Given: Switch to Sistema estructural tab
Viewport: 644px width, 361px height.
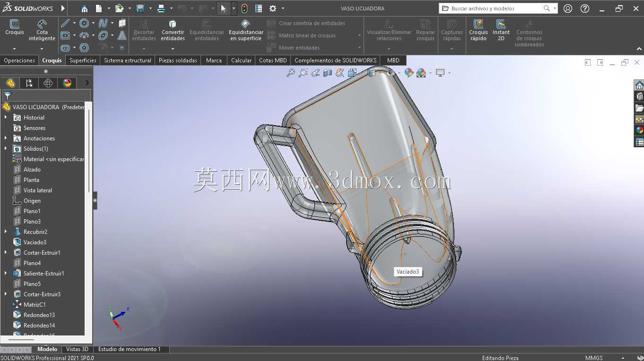Looking at the screenshot, I should click(x=128, y=60).
